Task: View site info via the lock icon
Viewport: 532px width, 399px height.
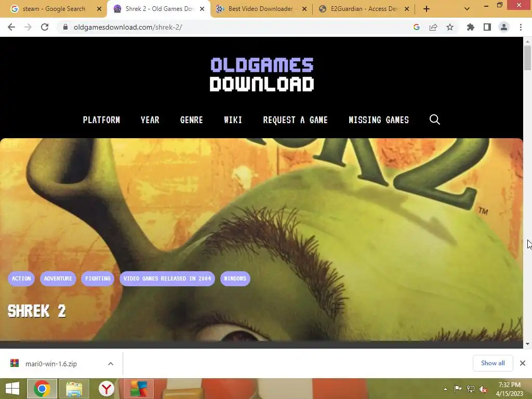Action: point(65,27)
